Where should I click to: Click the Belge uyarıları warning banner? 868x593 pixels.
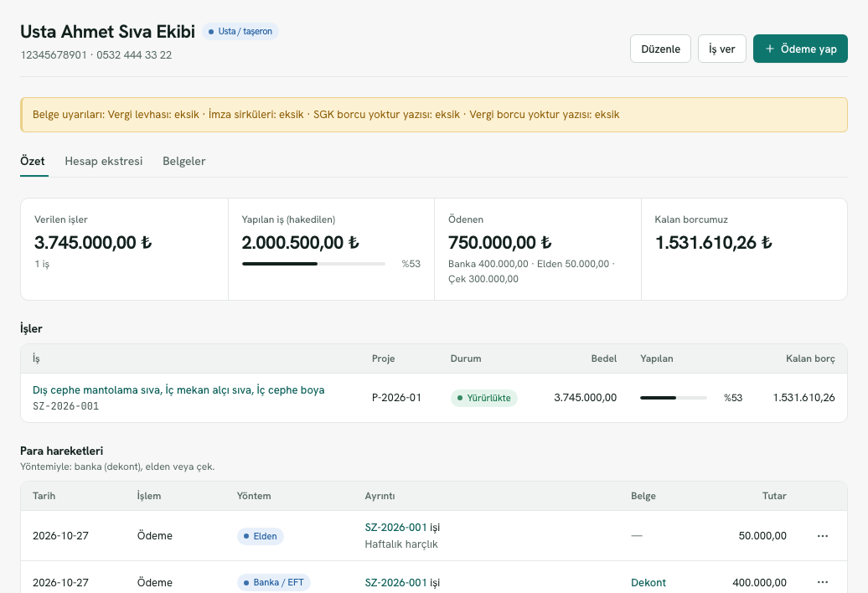click(434, 115)
